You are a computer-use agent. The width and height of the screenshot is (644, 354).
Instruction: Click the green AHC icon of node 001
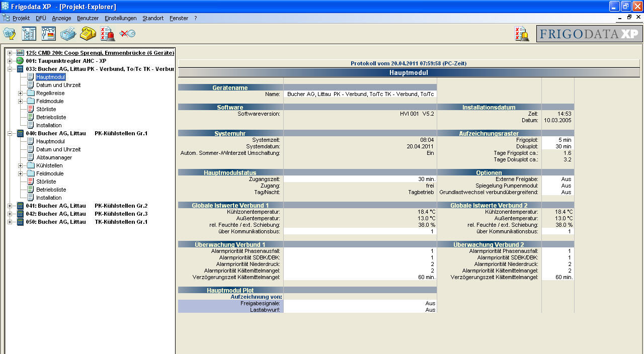[20, 61]
